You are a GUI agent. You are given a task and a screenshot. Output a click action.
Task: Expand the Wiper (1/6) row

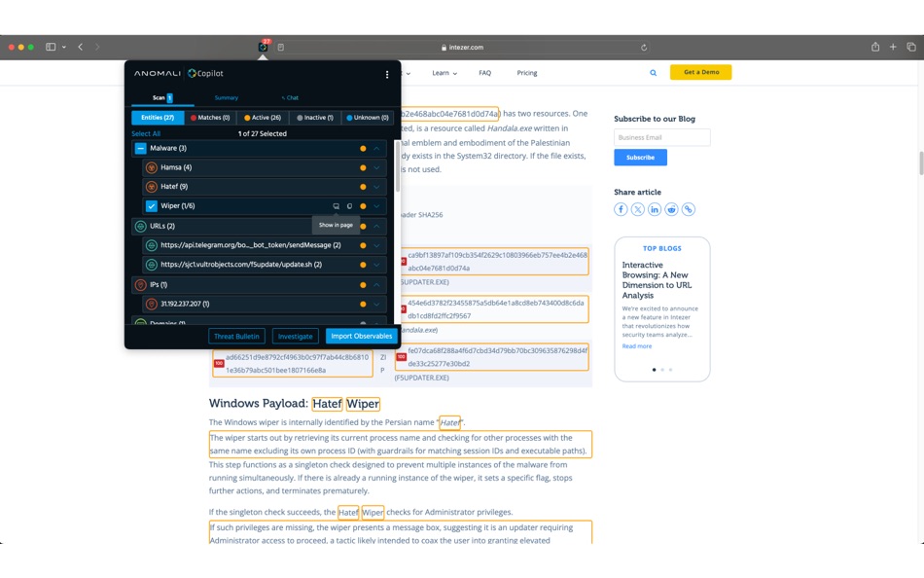pyautogui.click(x=376, y=206)
